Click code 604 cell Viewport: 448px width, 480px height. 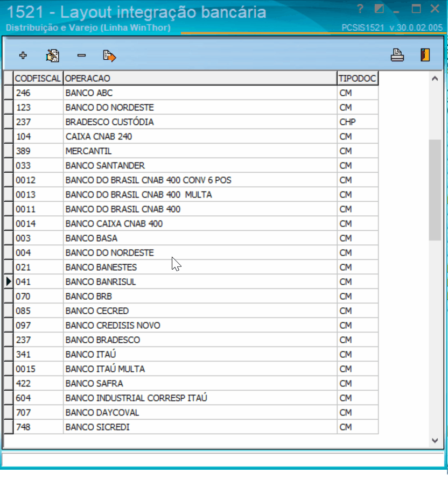coord(38,398)
